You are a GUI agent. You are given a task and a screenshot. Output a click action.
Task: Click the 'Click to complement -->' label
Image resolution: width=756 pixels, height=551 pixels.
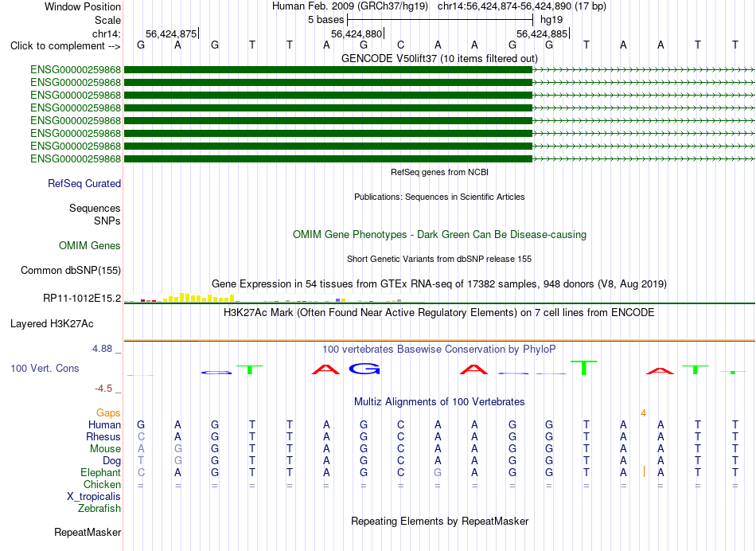(65, 46)
